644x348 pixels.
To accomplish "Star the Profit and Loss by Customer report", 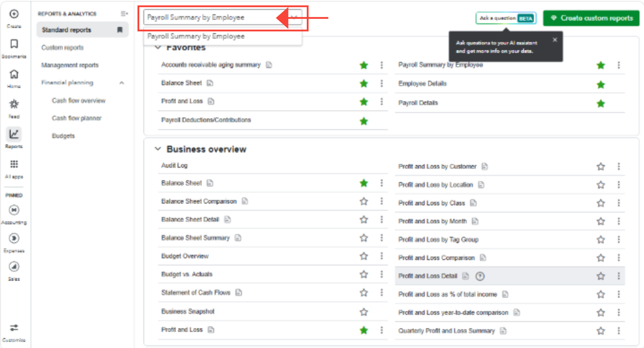I will click(601, 167).
